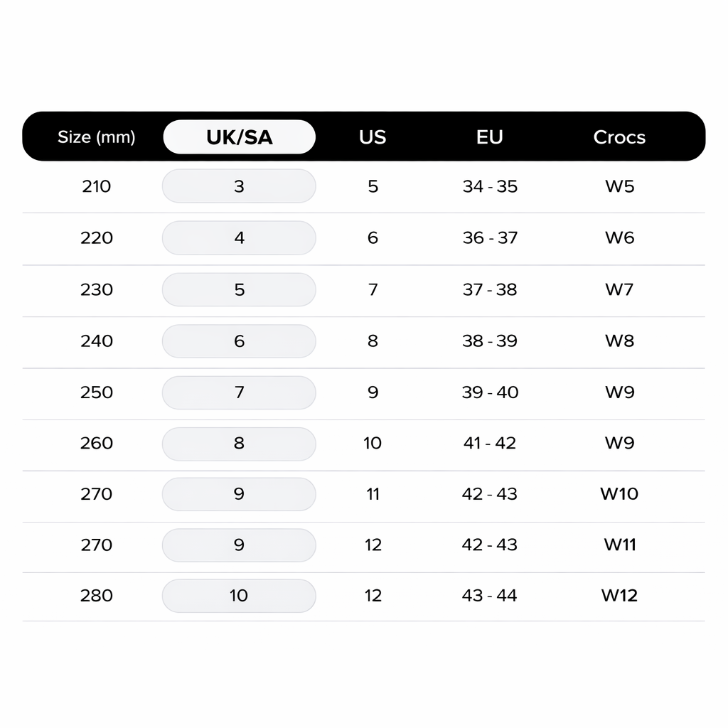The width and height of the screenshot is (728, 728).
Task: Choose UK/SA size 10 pill
Action: pos(239,596)
